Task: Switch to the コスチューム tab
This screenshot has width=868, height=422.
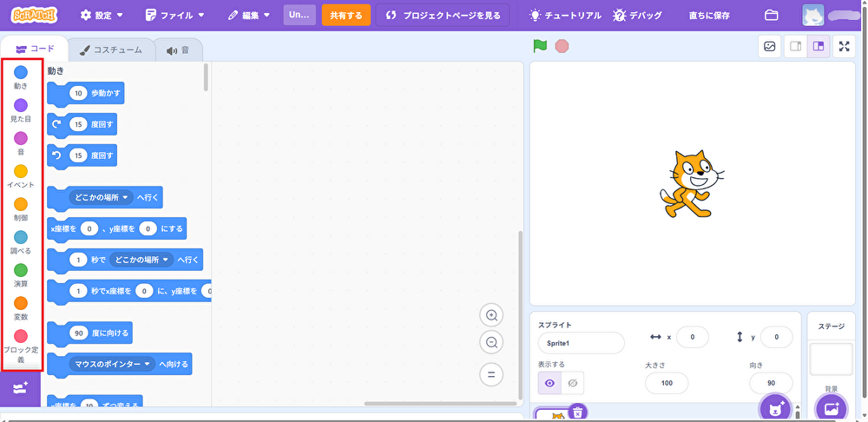Action: point(110,49)
